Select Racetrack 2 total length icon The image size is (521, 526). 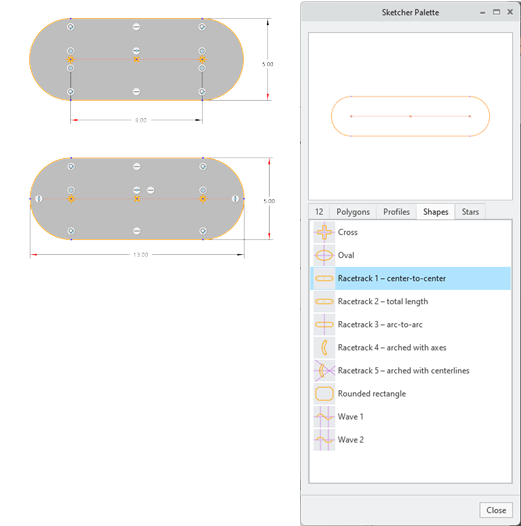(x=324, y=302)
